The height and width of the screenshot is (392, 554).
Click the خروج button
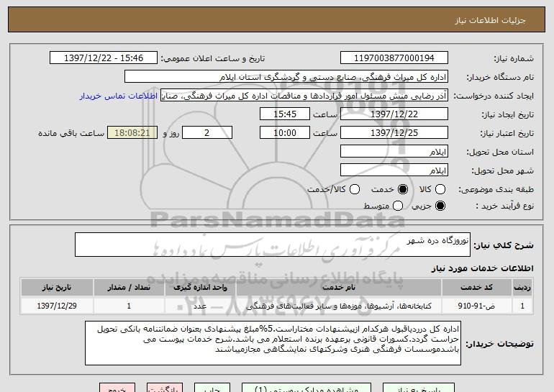point(117,388)
